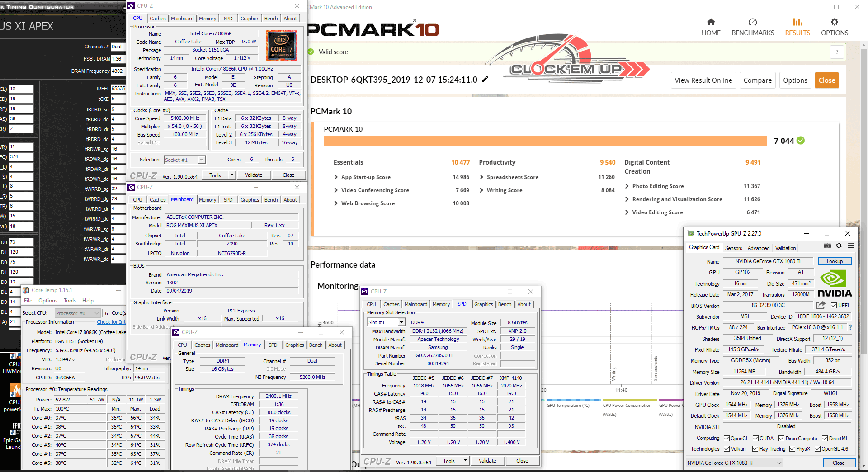Toggle the CUDA checkbox

coord(755,439)
